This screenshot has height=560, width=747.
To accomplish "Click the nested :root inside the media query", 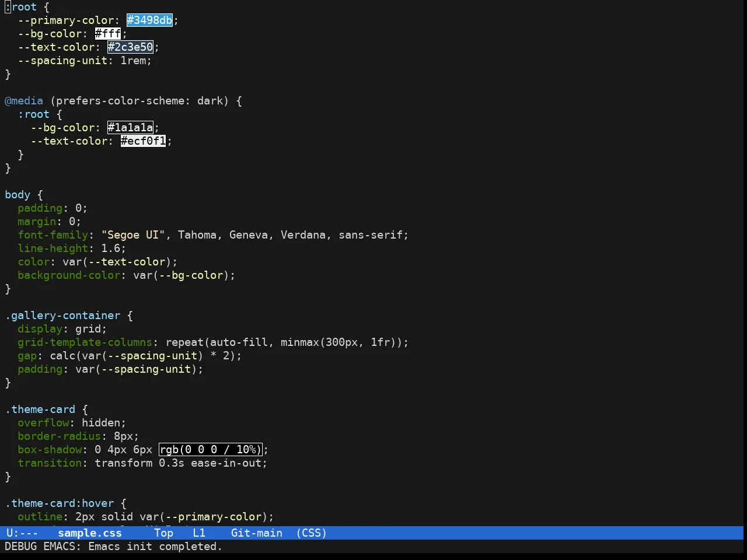I will (34, 114).
